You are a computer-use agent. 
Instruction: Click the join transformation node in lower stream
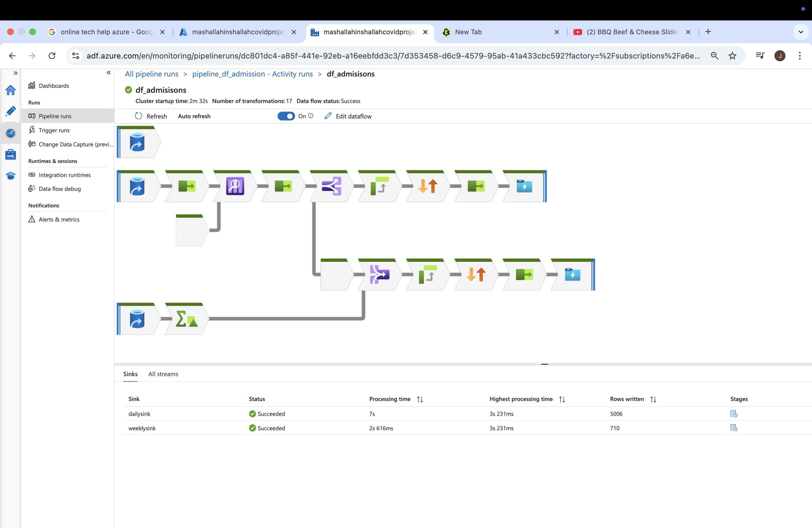pyautogui.click(x=379, y=274)
